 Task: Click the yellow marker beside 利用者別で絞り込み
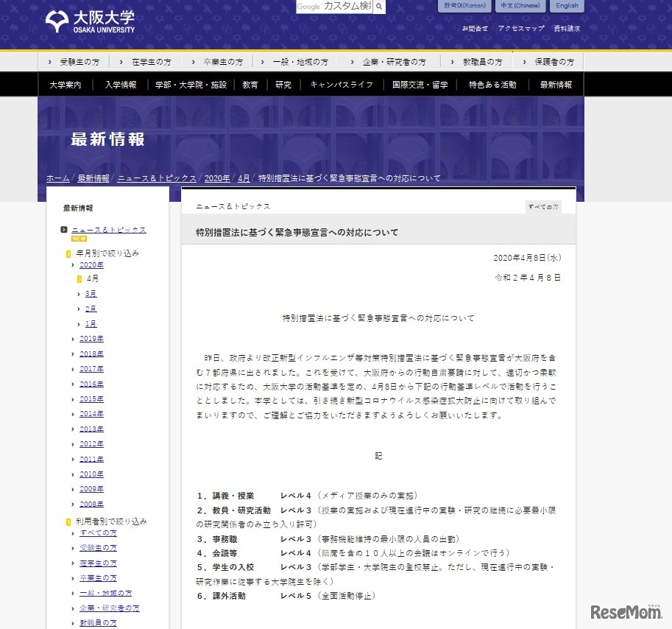(68, 521)
